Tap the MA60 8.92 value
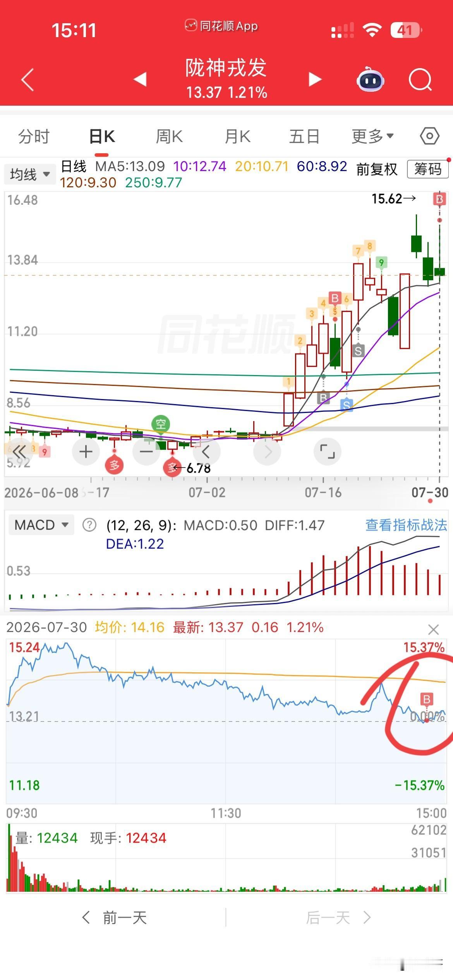 (322, 166)
